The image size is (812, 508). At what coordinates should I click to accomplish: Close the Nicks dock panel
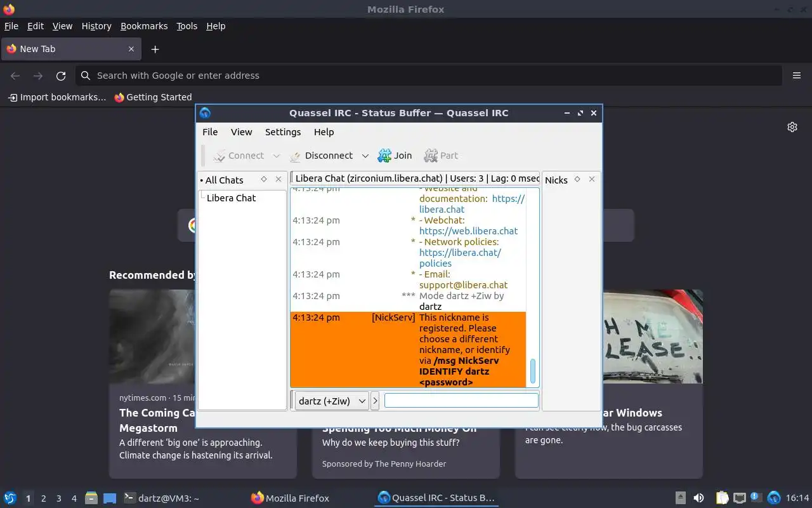[x=592, y=180]
